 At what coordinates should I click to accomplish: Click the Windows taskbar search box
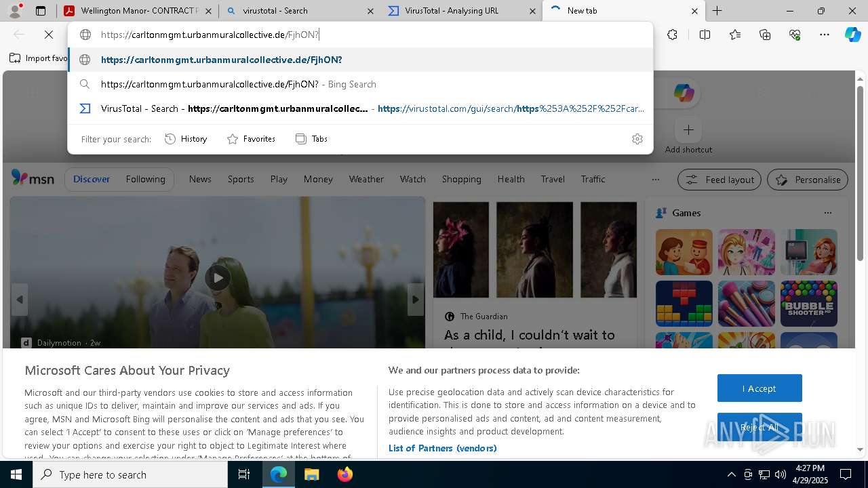coord(130,474)
